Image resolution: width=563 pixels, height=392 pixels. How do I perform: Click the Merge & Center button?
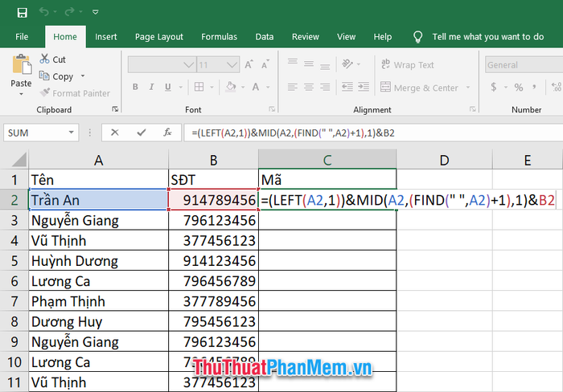coord(422,88)
